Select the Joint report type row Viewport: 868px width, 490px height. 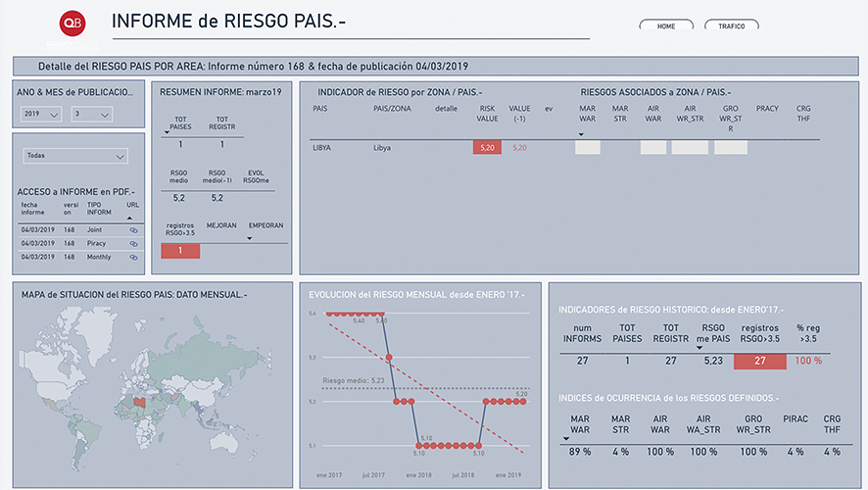94,229
